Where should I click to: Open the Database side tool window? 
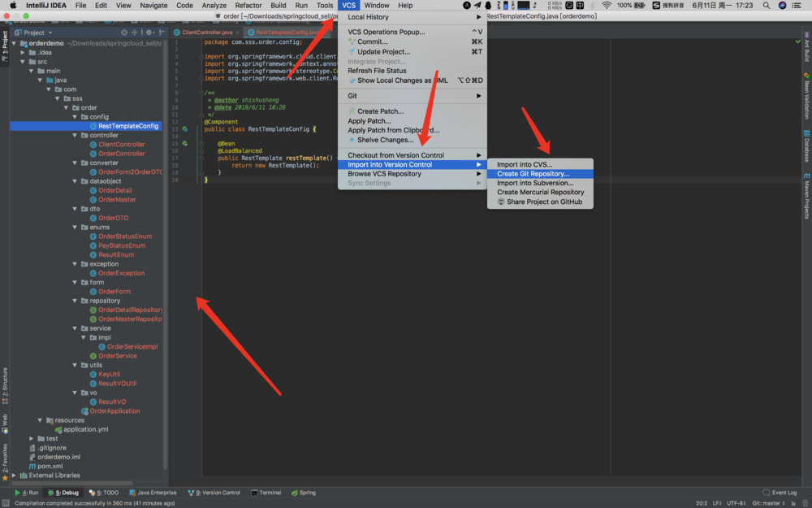tap(806, 146)
